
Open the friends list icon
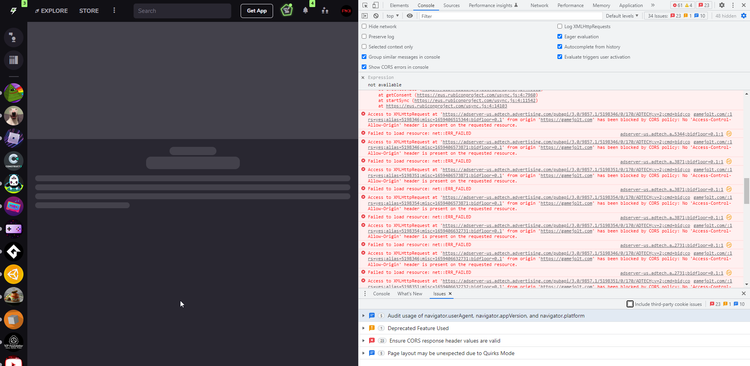point(325,11)
